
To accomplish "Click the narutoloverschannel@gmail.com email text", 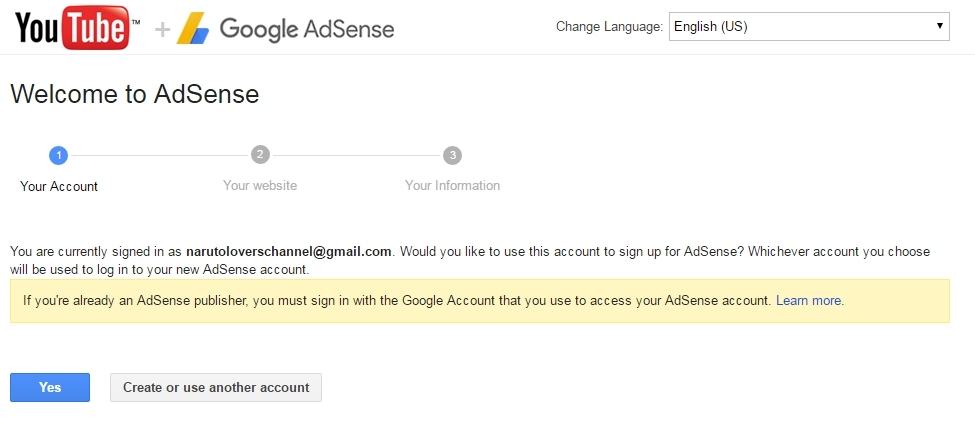I will [x=290, y=252].
